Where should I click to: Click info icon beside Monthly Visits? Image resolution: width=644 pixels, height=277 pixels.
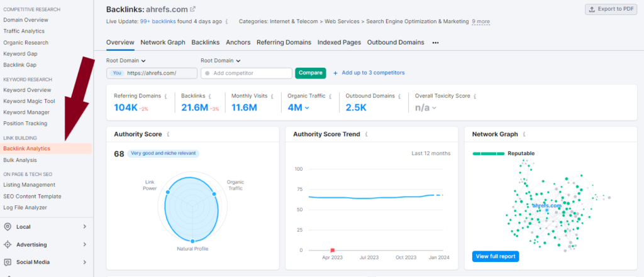point(272,96)
